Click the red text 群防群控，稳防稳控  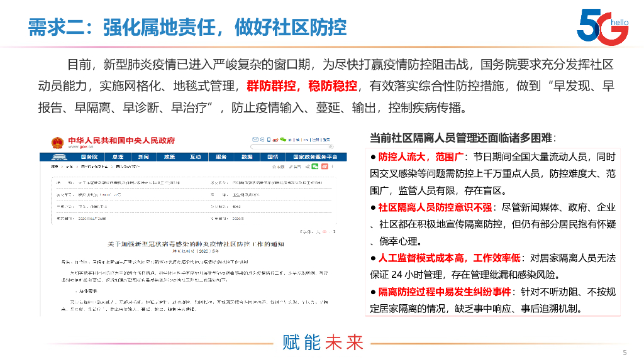click(302, 85)
